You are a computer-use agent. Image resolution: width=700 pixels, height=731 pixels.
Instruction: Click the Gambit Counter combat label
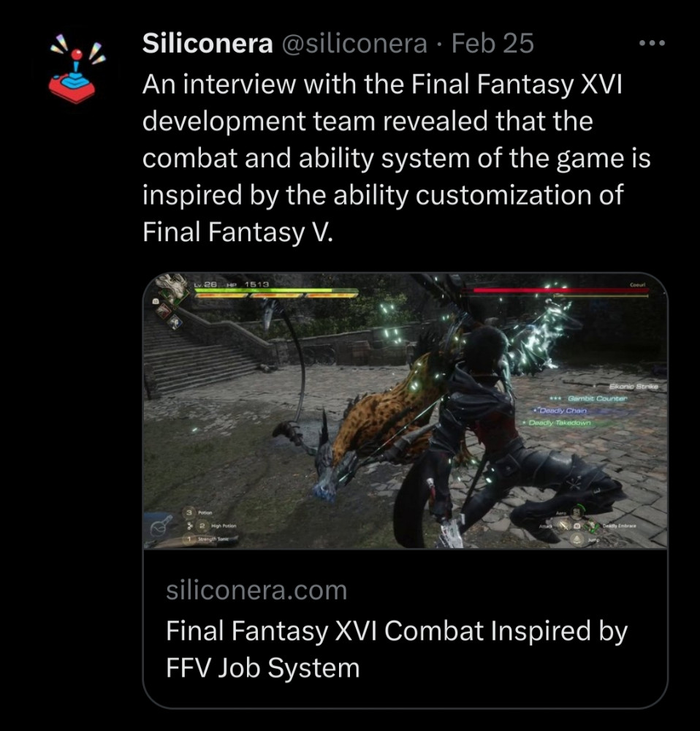[597, 398]
